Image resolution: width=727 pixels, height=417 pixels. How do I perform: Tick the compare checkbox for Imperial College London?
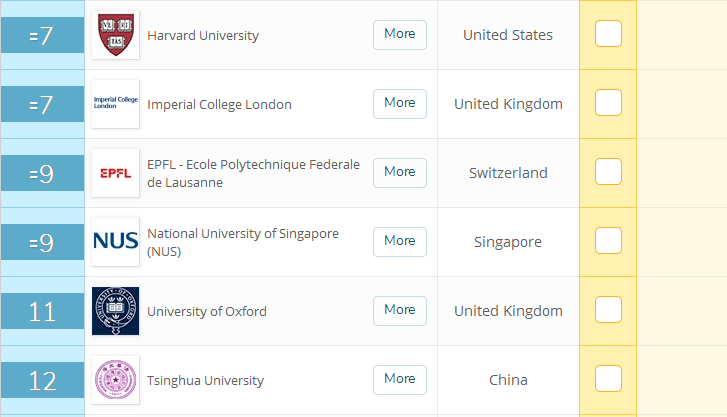[608, 103]
